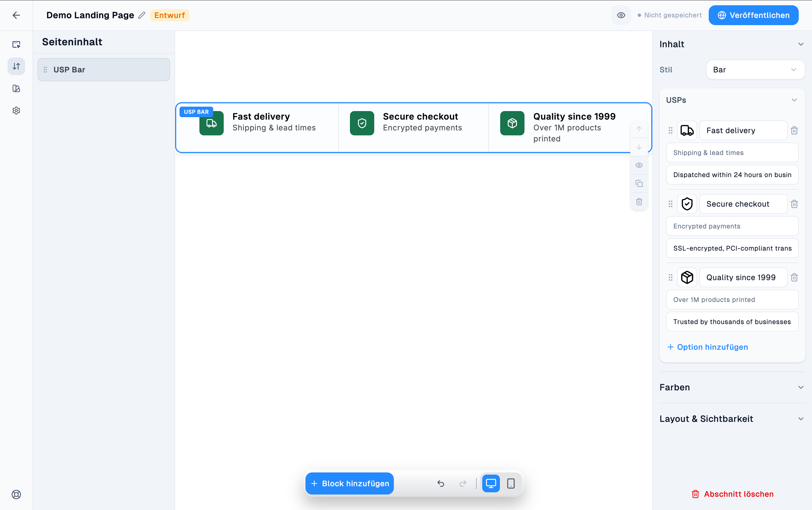This screenshot has height=510, width=812.
Task: Grab Quality since 1999 drag handle
Action: click(670, 278)
